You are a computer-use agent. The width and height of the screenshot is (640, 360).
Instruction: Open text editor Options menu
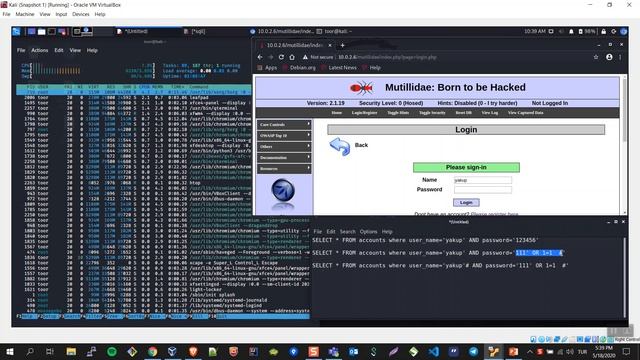(x=368, y=231)
